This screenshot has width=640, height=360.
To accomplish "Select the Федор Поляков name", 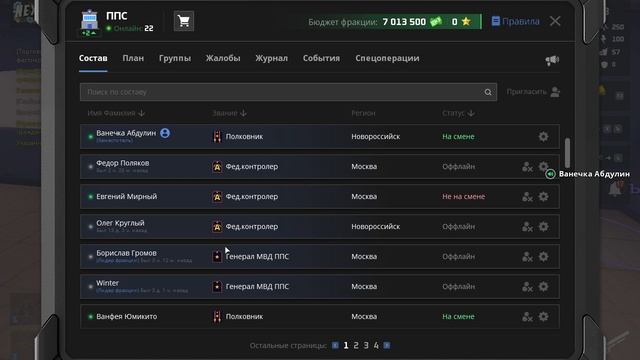I will [122, 163].
